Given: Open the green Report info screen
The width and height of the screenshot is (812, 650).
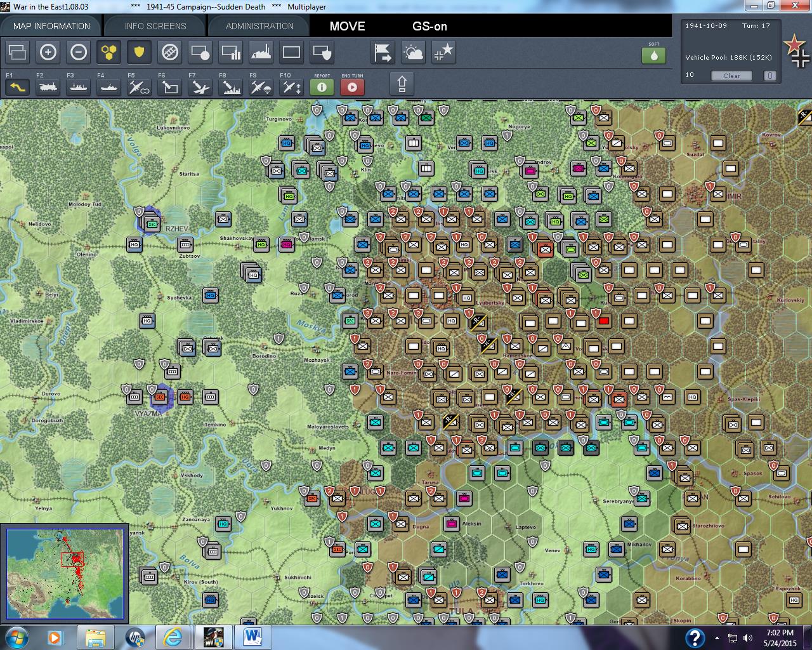Looking at the screenshot, I should (322, 87).
